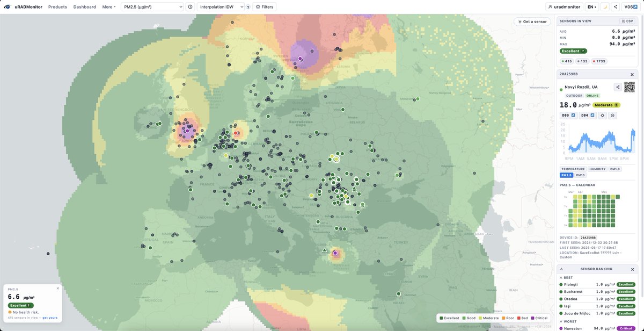The image size is (644, 331).
Task: Toggle the Bad legend item
Action: pos(523,318)
